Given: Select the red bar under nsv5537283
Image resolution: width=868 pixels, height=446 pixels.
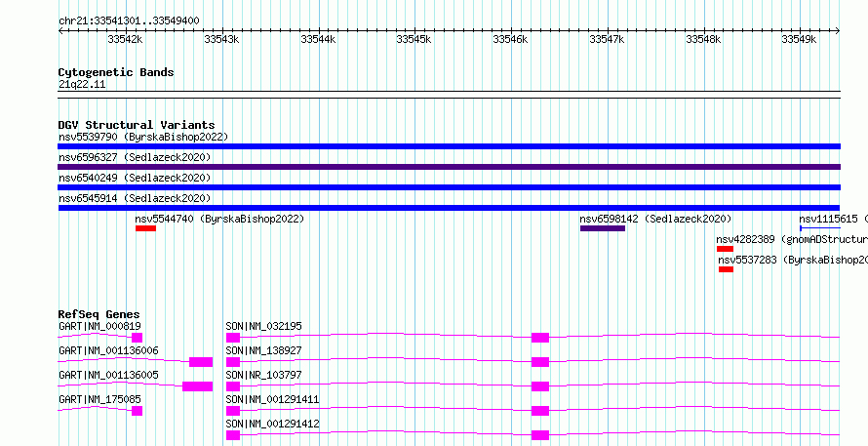Looking at the screenshot, I should pos(726,269).
